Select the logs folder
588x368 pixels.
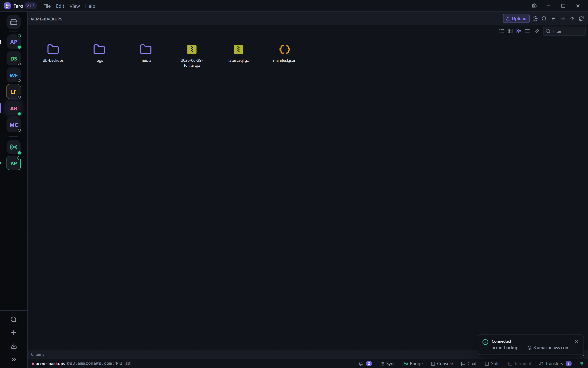click(99, 54)
